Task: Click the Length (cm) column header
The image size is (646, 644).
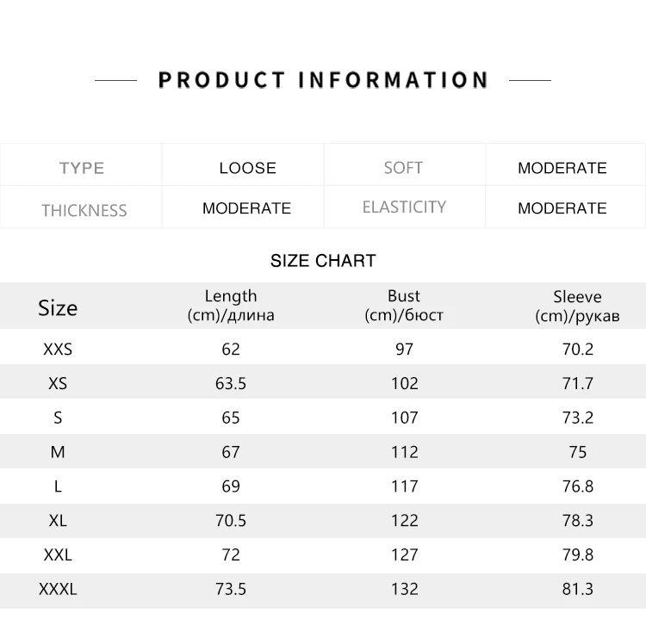Action: pos(231,306)
